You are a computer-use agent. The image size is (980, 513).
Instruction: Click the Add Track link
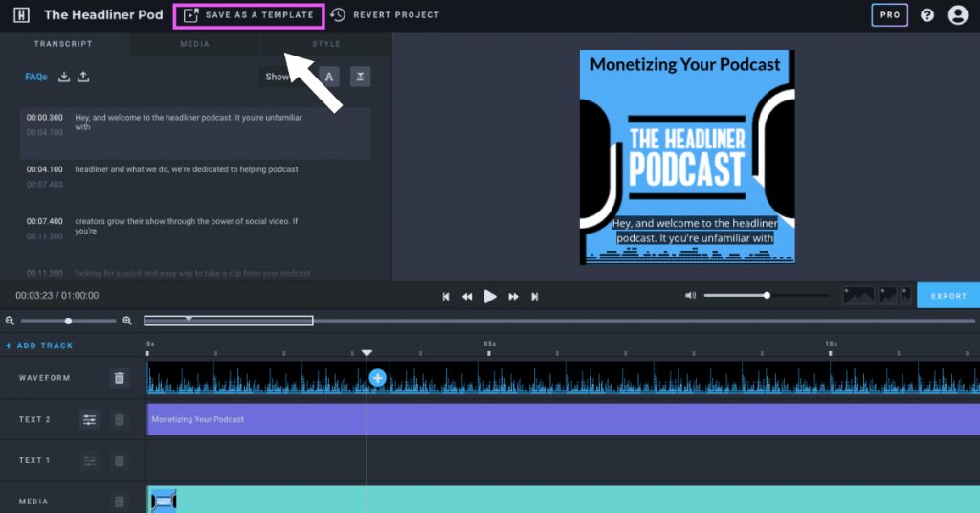(39, 346)
